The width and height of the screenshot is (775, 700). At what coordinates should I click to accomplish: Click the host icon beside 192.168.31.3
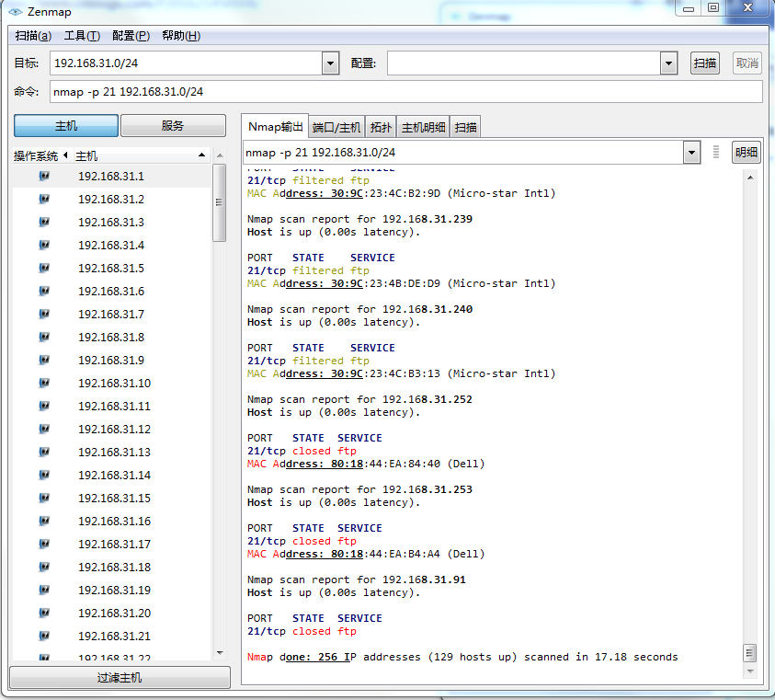click(x=44, y=222)
